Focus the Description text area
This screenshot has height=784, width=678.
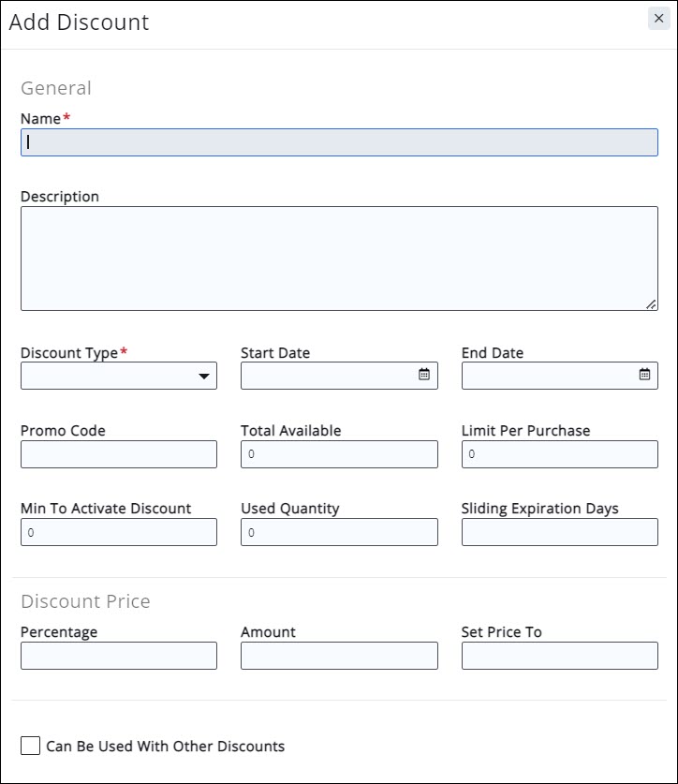point(339,259)
